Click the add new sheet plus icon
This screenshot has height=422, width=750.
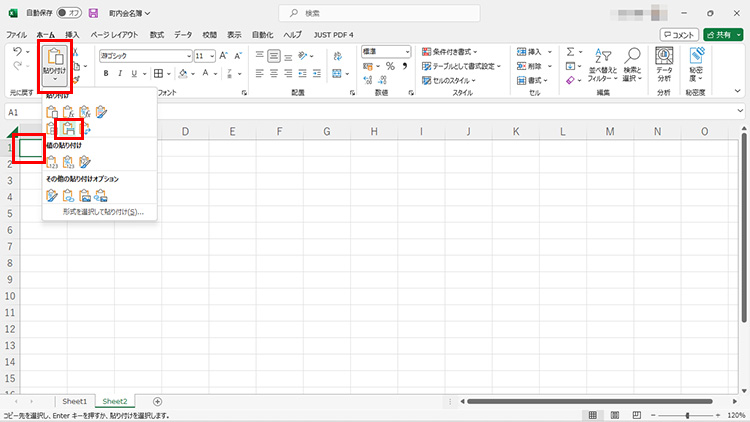click(x=157, y=401)
